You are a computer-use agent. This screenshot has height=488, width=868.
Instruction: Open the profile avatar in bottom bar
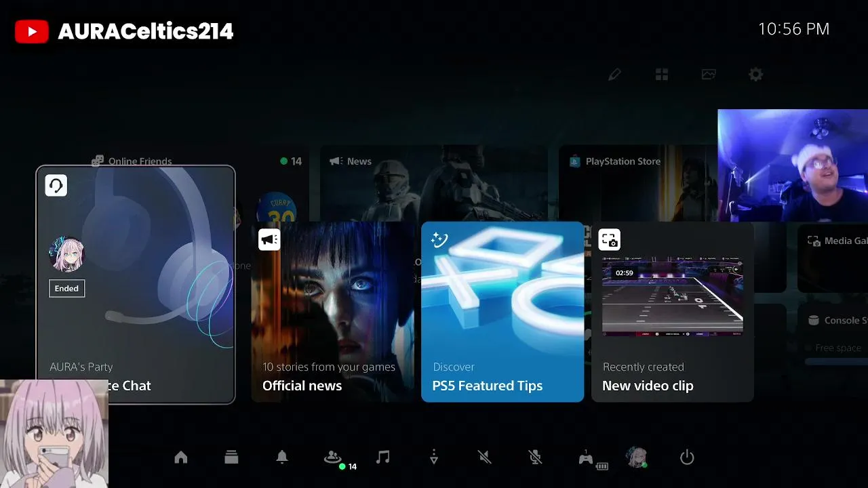pos(636,457)
